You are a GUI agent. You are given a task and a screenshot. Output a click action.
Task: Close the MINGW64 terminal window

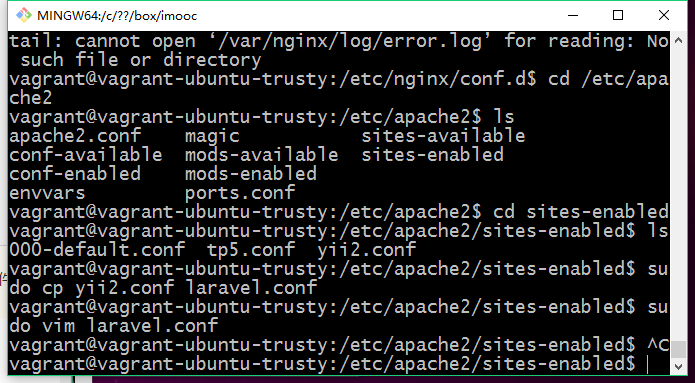point(664,16)
